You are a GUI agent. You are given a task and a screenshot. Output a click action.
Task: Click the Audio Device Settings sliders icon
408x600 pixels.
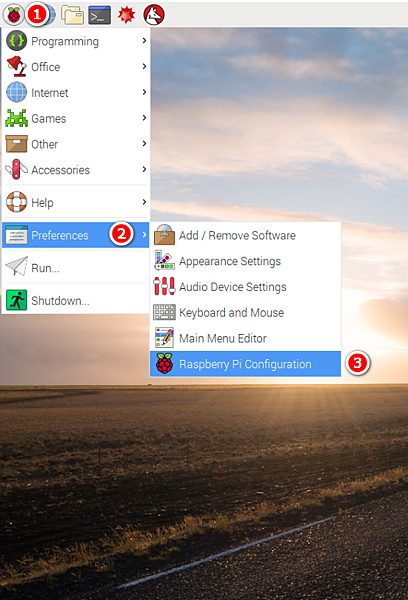point(164,286)
